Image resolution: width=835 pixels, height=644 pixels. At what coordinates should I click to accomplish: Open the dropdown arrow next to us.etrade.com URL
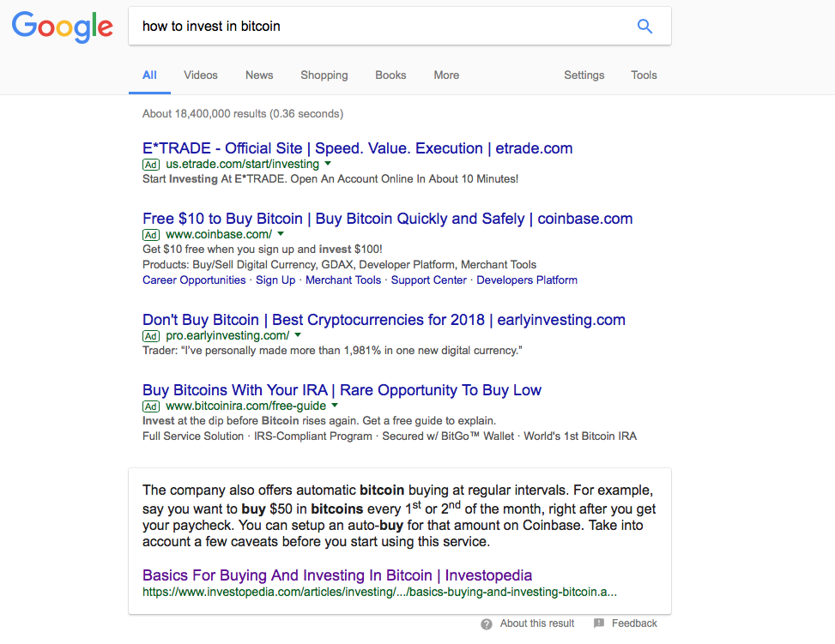pos(327,164)
